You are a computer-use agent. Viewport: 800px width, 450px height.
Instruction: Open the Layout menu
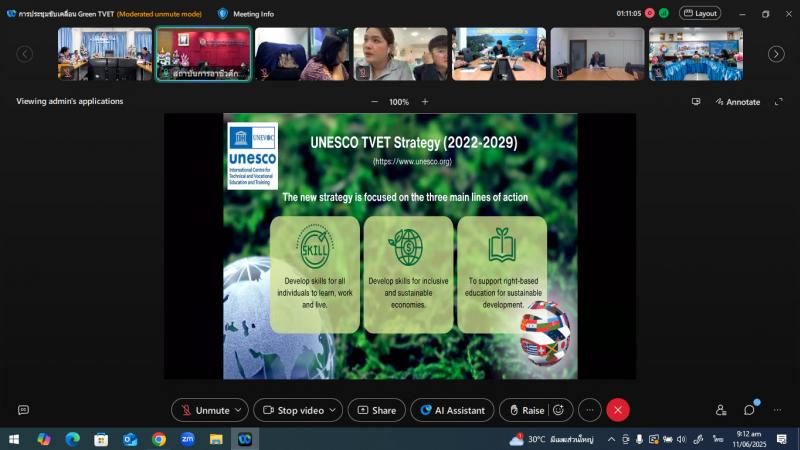pos(700,13)
